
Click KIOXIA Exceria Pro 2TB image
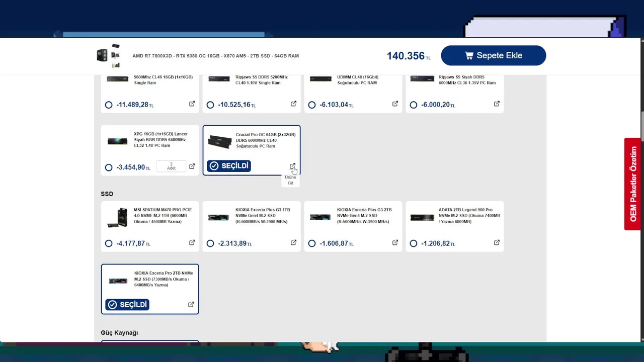point(118,281)
